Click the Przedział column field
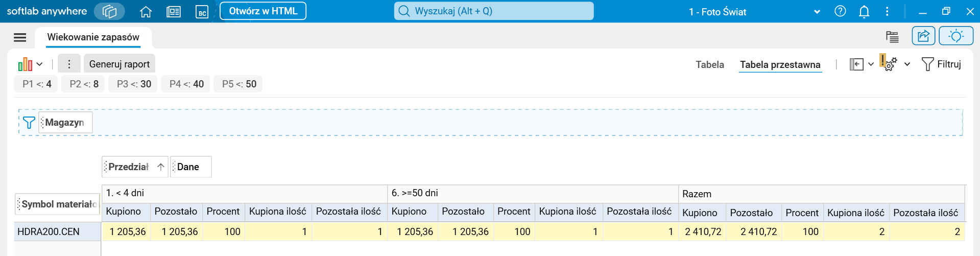This screenshot has width=980, height=256. (x=135, y=167)
